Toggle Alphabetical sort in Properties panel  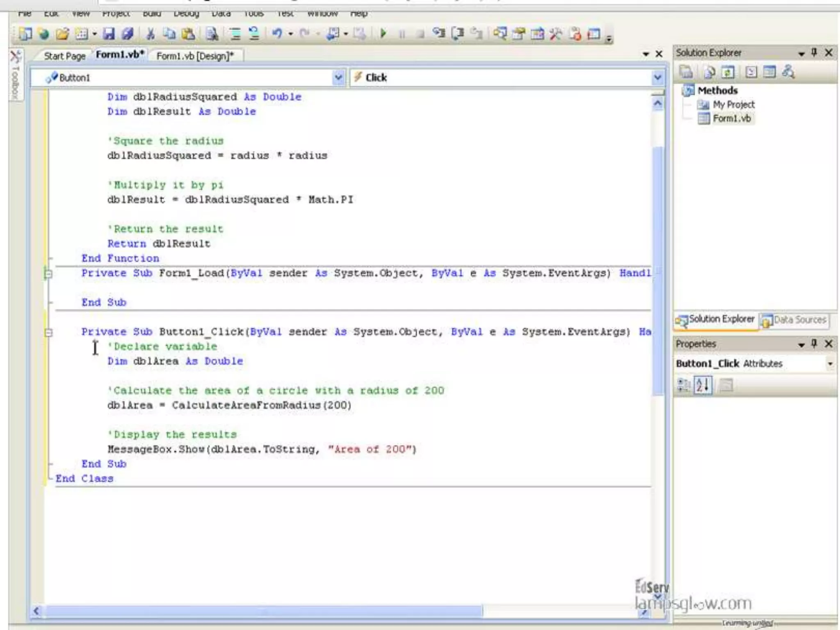coord(703,386)
